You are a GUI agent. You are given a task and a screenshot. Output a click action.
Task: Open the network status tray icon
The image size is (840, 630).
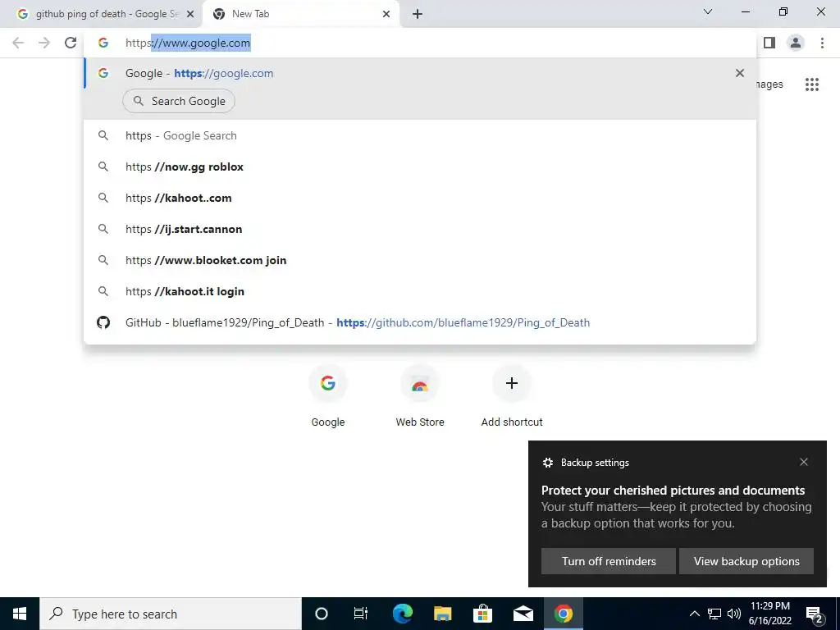pos(714,614)
